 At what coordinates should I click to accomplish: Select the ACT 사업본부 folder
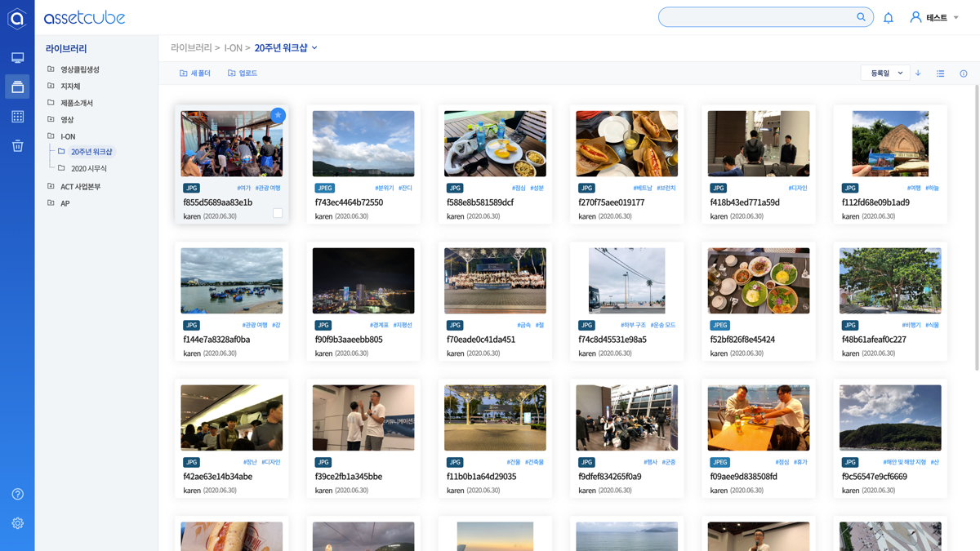81,187
